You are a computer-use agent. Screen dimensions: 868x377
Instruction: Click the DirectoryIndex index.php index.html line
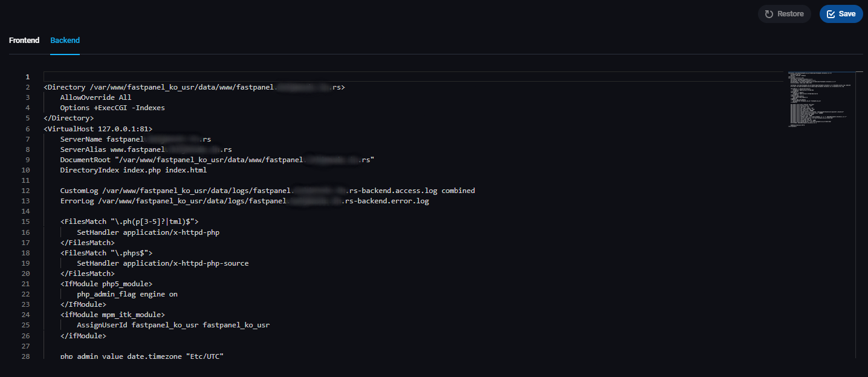133,170
